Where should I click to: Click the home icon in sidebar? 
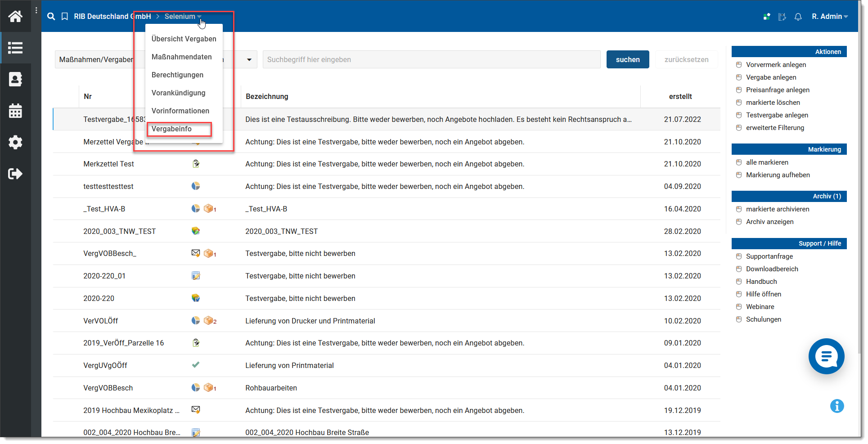[x=15, y=17]
